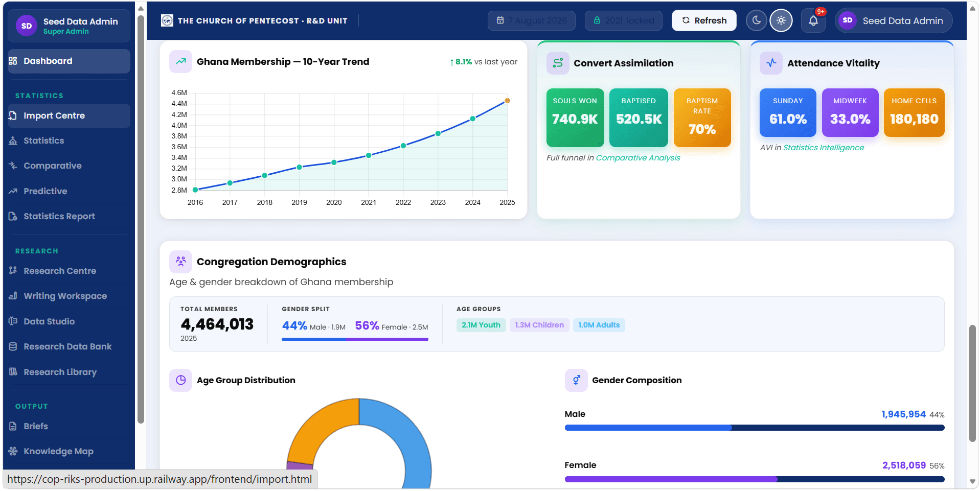Switch to dark mode with moon icon
Image resolution: width=980 pixels, height=491 pixels.
(x=757, y=20)
